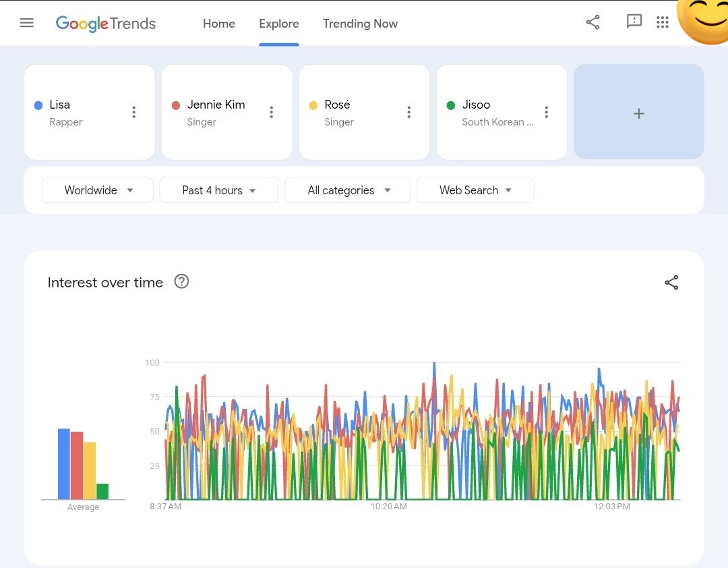Click the '10:20 AM' axis label
728x568 pixels.
[389, 506]
